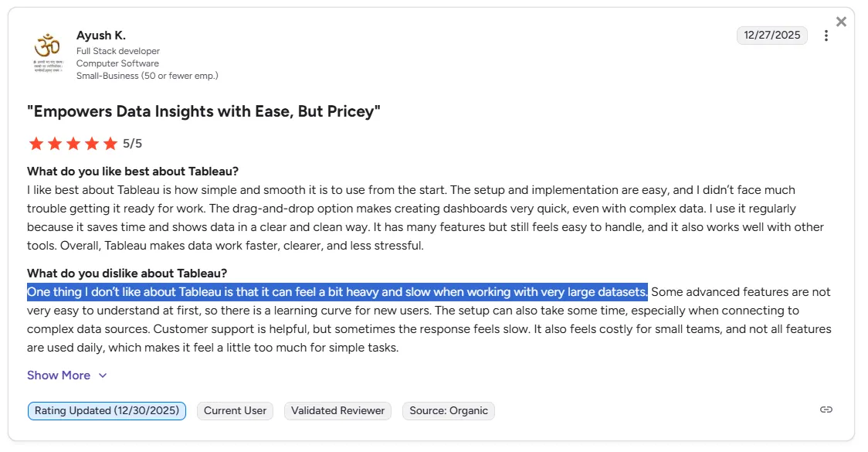Select the third rating star

[73, 144]
